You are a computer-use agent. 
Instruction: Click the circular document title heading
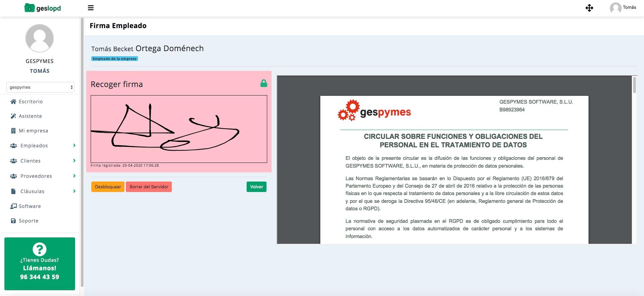tap(453, 141)
